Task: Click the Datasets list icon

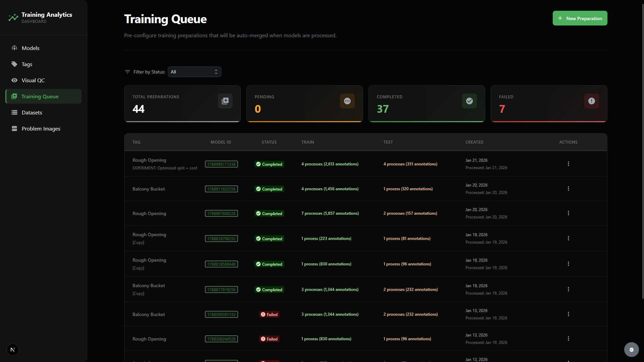Action: (14, 112)
